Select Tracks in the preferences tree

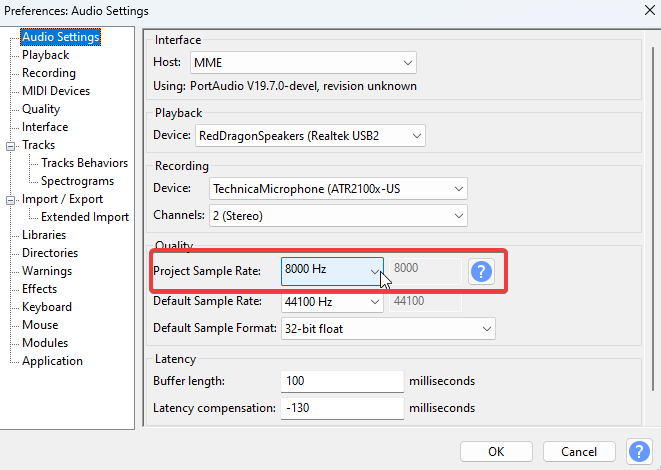[x=38, y=145]
